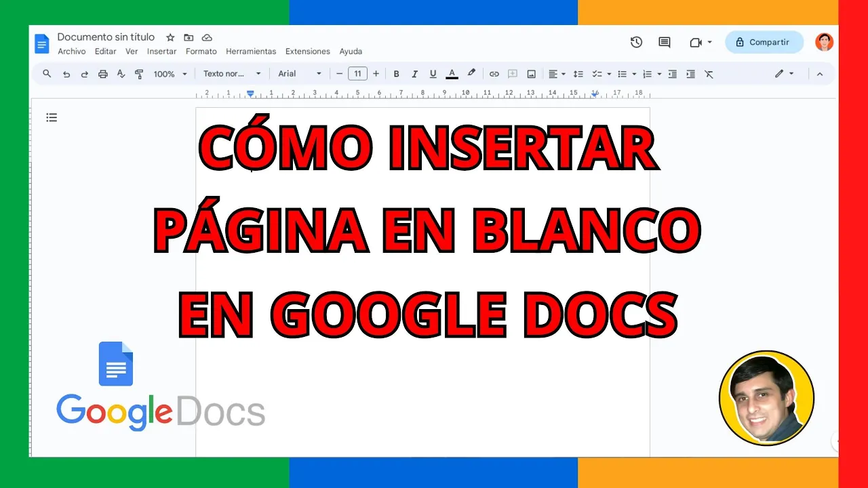Open the editing mode pencil dropdown
The height and width of the screenshot is (488, 868).
(784, 74)
